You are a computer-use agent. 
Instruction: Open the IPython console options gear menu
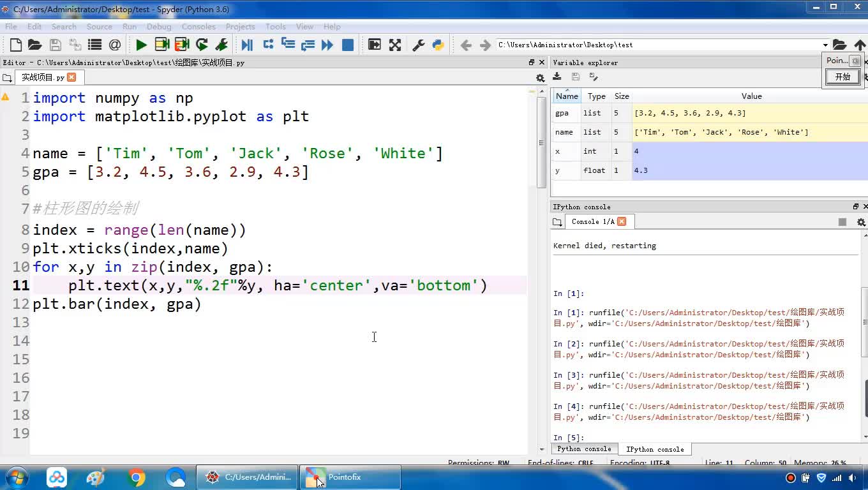pyautogui.click(x=861, y=222)
